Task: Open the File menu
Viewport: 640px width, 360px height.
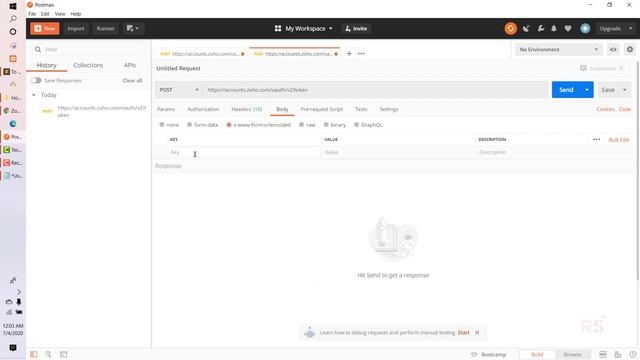Action: (x=32, y=14)
